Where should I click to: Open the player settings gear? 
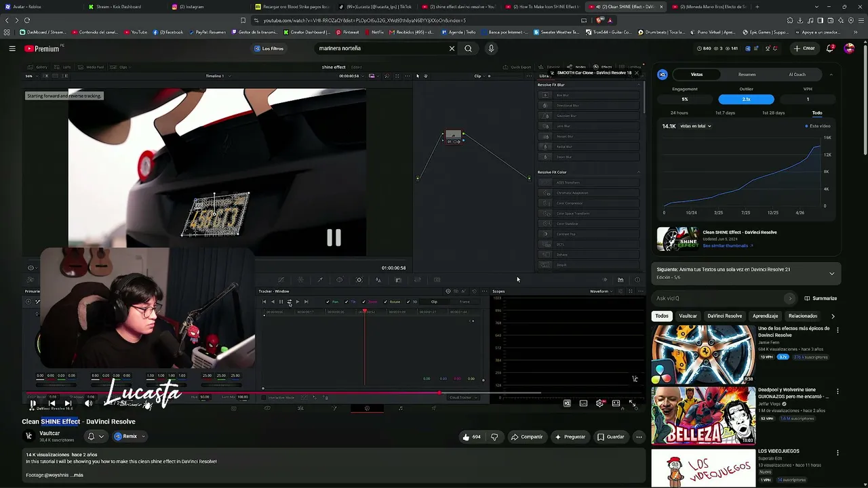click(599, 403)
